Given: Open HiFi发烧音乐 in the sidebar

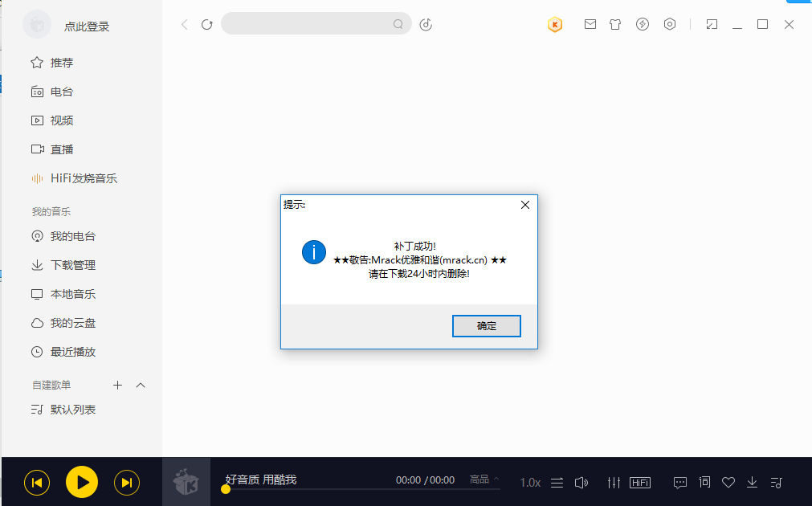Looking at the screenshot, I should 74,178.
